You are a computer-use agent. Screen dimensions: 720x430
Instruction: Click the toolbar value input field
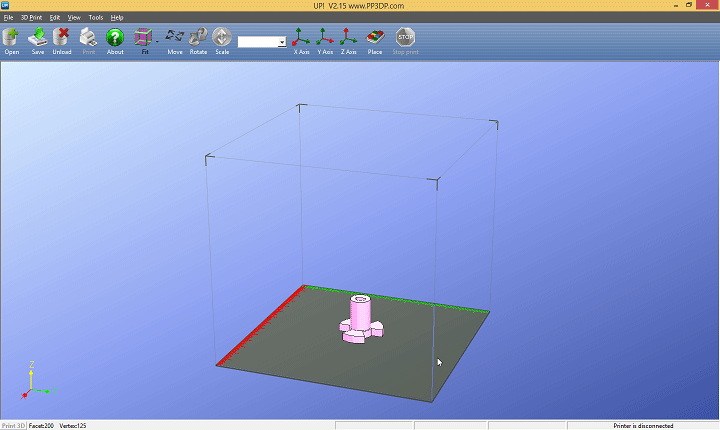point(258,42)
